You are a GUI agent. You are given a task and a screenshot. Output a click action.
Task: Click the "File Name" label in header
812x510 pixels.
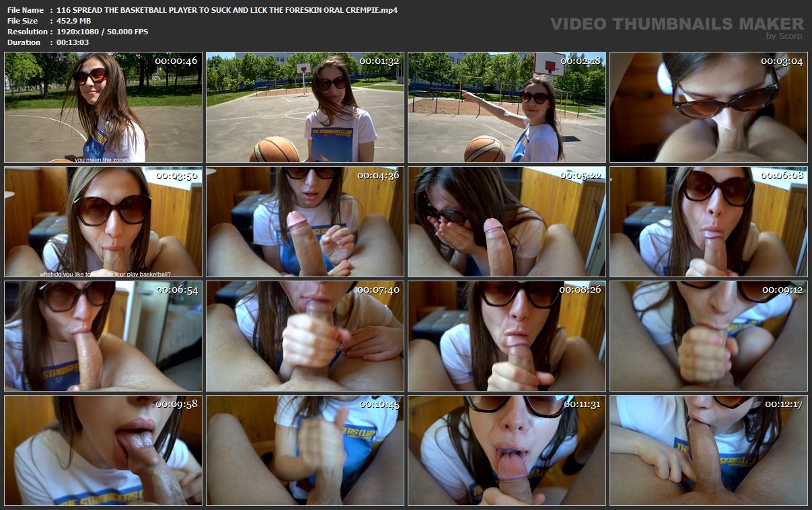tap(26, 10)
